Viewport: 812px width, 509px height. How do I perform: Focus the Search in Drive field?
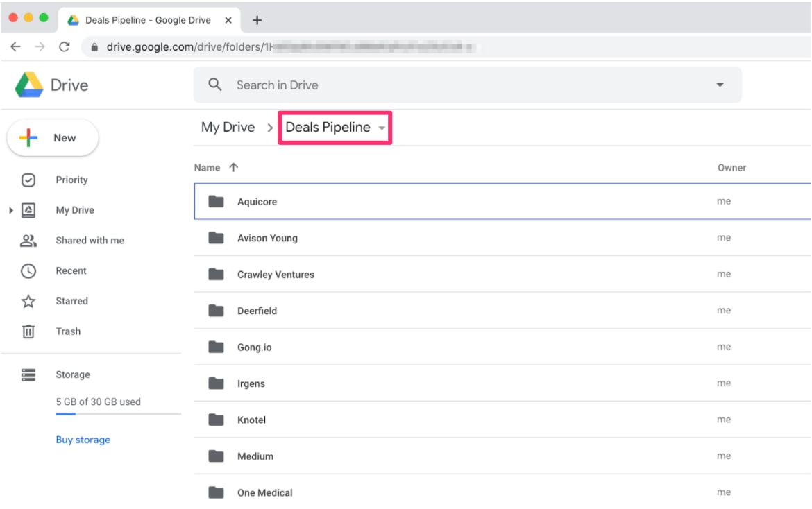467,85
